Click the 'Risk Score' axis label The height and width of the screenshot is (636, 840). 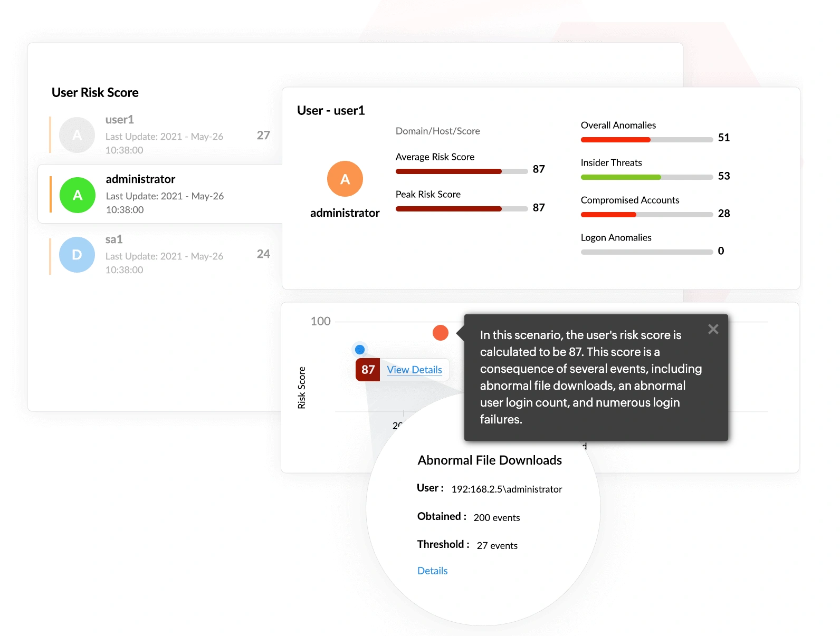(x=301, y=388)
